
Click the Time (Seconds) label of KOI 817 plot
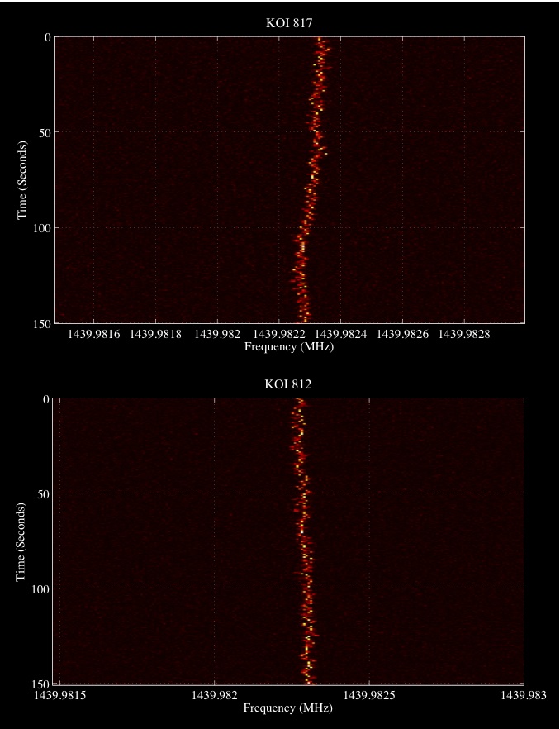click(x=22, y=180)
